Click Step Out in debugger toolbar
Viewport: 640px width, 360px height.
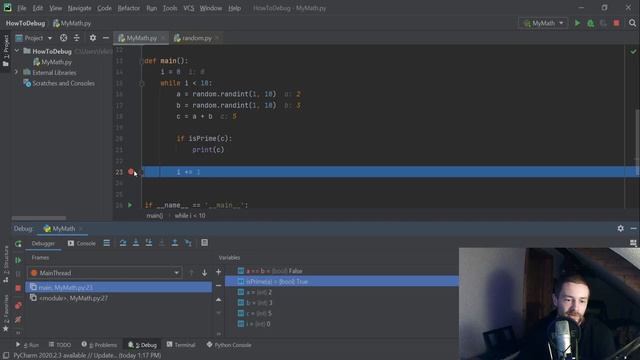point(175,243)
